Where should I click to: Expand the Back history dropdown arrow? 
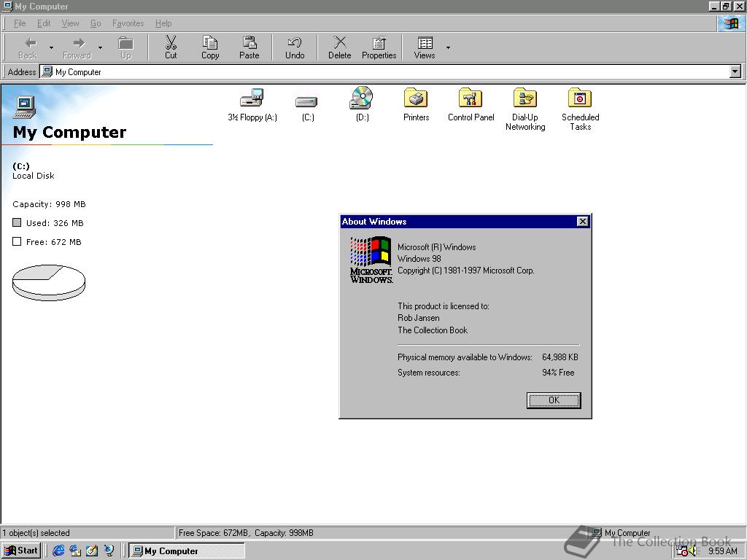point(52,47)
